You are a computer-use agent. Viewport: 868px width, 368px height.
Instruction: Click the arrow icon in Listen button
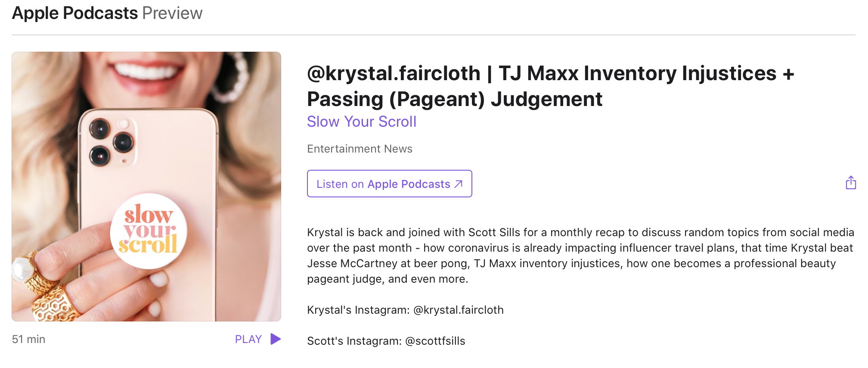tap(459, 184)
